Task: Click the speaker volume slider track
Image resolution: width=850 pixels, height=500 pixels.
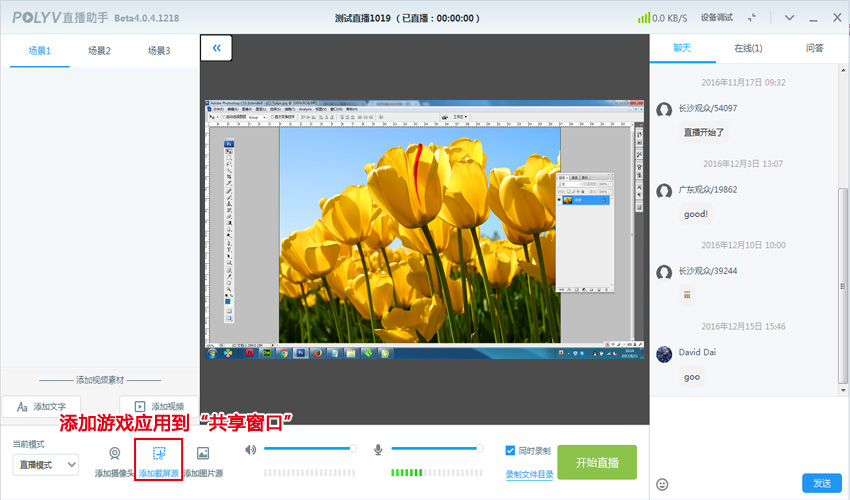Action: [x=308, y=449]
